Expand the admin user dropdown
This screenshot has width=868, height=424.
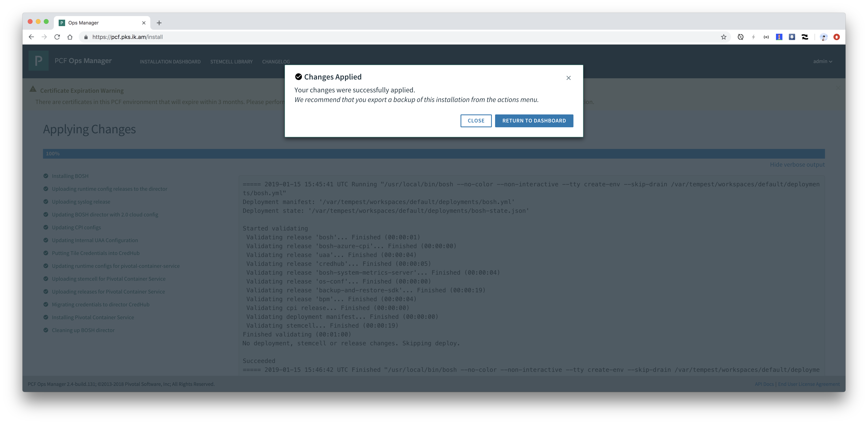pyautogui.click(x=822, y=61)
